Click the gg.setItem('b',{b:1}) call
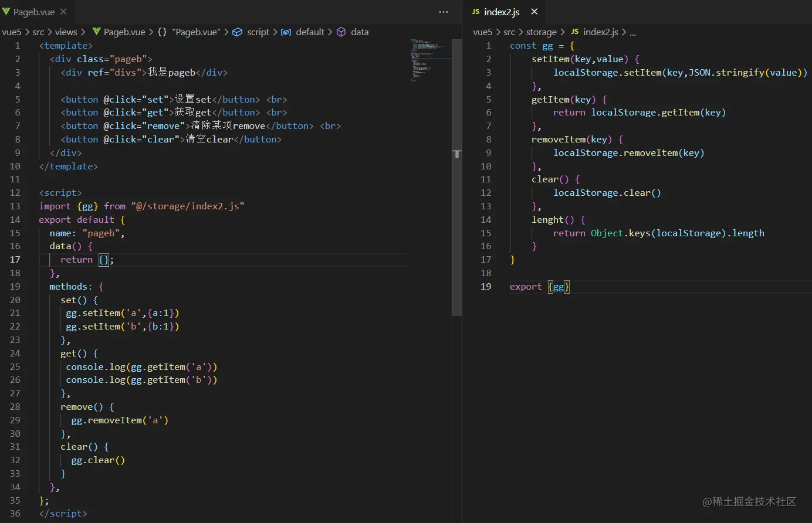Screen dimensions: 812x523 123,327
